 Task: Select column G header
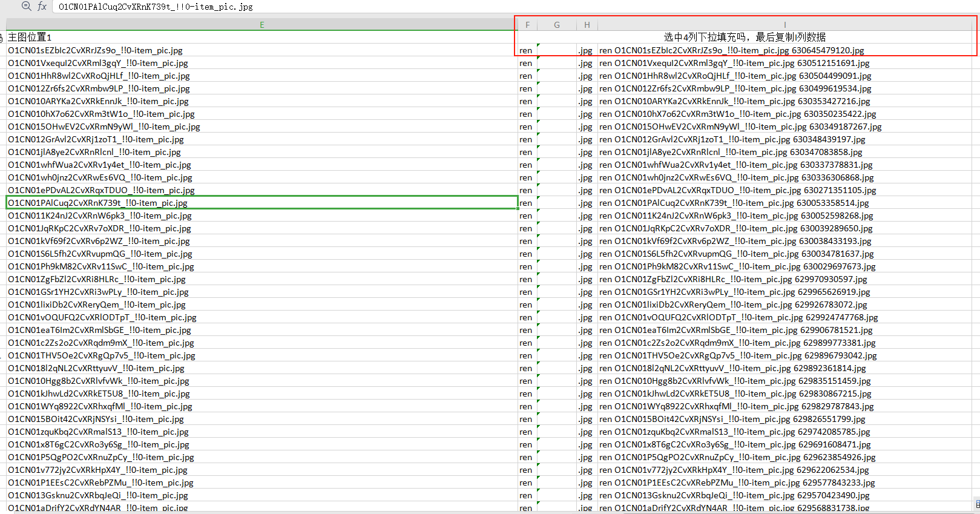click(557, 25)
